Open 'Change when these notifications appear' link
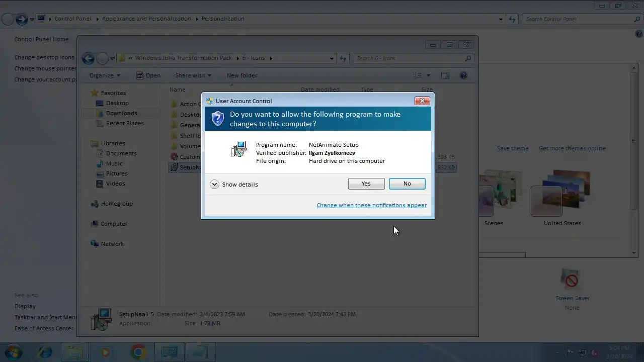 coord(372,205)
